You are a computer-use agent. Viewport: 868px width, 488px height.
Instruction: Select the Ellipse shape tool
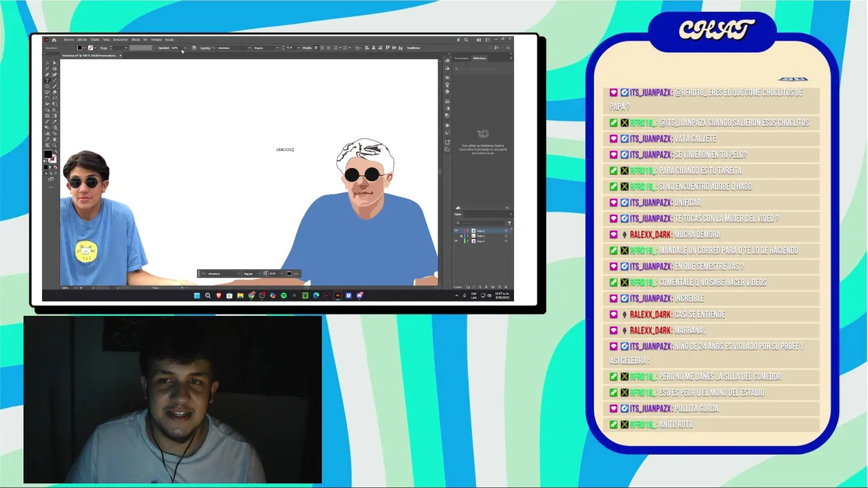47,86
